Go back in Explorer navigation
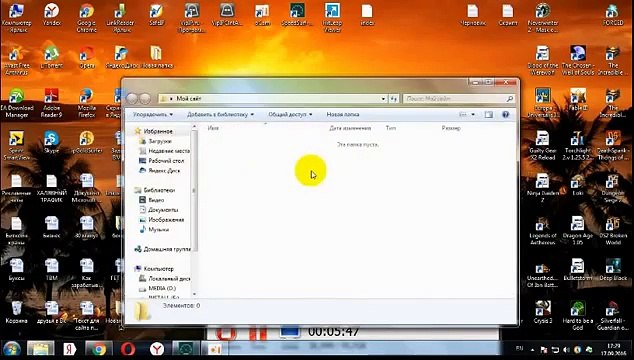Image resolution: width=634 pixels, height=360 pixels. coord(132,98)
